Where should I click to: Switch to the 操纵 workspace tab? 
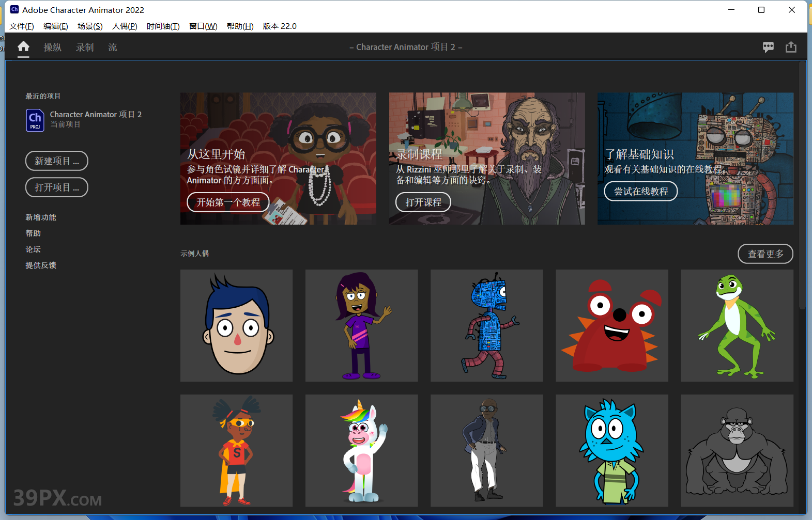pos(52,48)
